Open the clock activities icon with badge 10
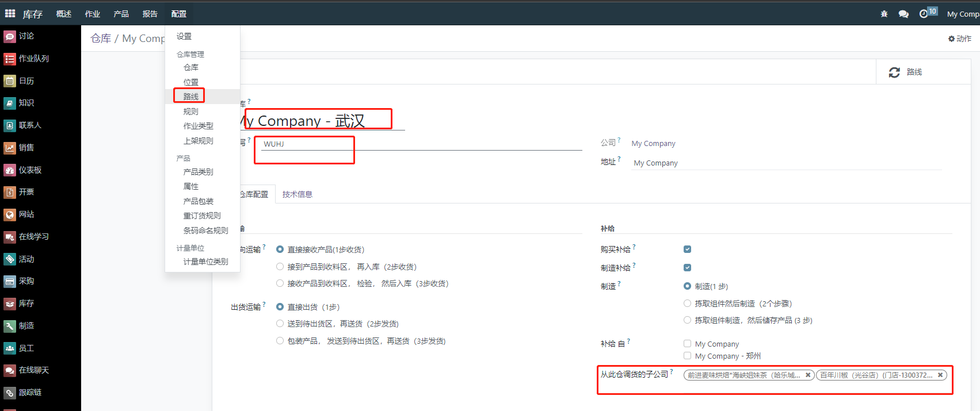 click(x=924, y=14)
